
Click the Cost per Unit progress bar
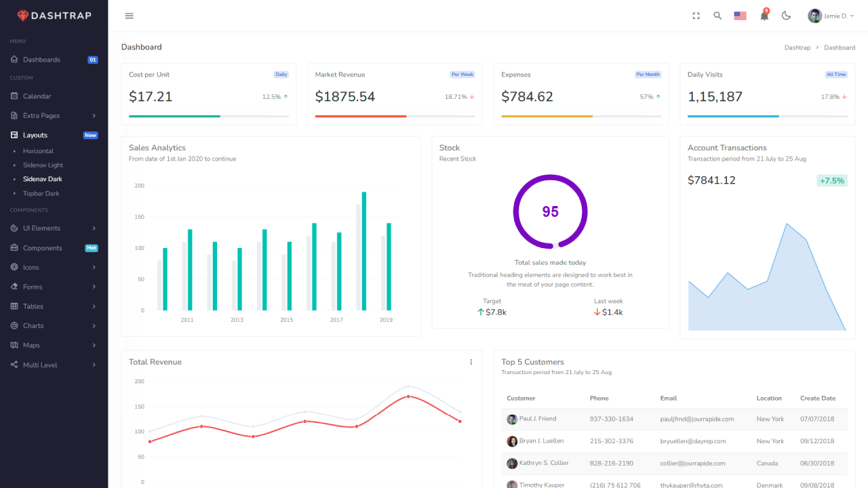coord(208,117)
